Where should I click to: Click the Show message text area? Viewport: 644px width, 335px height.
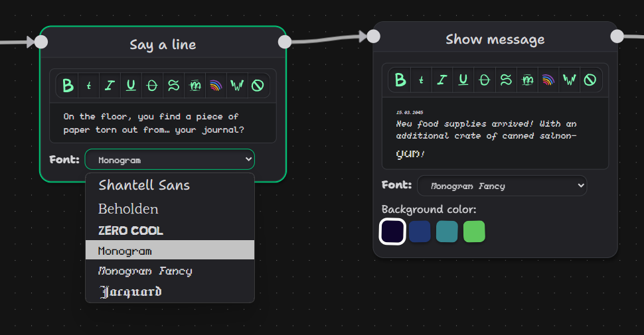point(495,136)
